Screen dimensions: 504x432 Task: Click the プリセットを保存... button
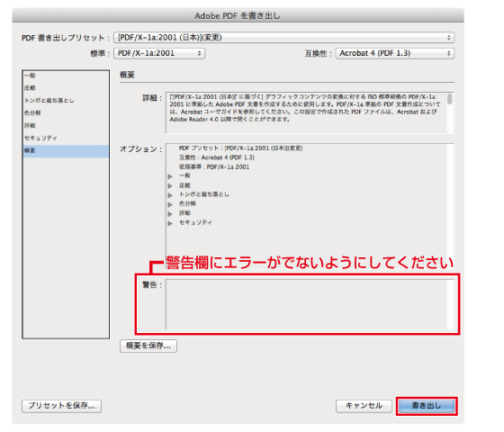[62, 406]
